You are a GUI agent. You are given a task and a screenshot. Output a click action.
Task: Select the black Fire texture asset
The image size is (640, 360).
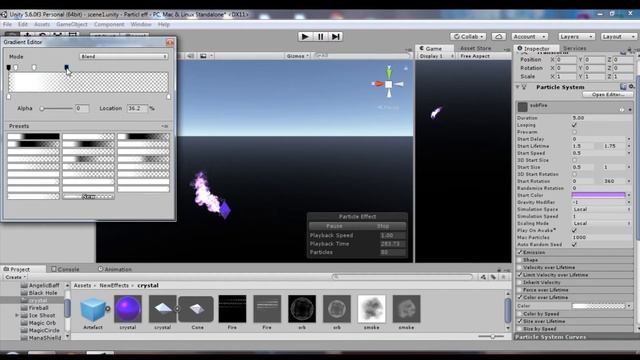[x=232, y=309]
